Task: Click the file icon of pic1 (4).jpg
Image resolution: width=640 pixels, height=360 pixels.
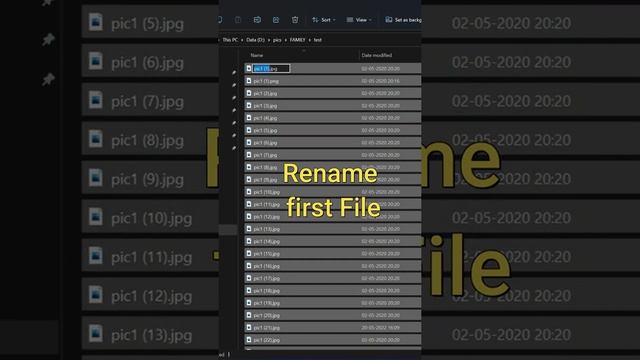Action: click(x=249, y=118)
